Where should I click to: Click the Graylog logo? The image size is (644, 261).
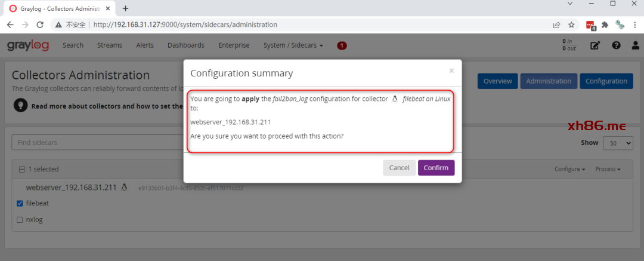click(x=28, y=45)
